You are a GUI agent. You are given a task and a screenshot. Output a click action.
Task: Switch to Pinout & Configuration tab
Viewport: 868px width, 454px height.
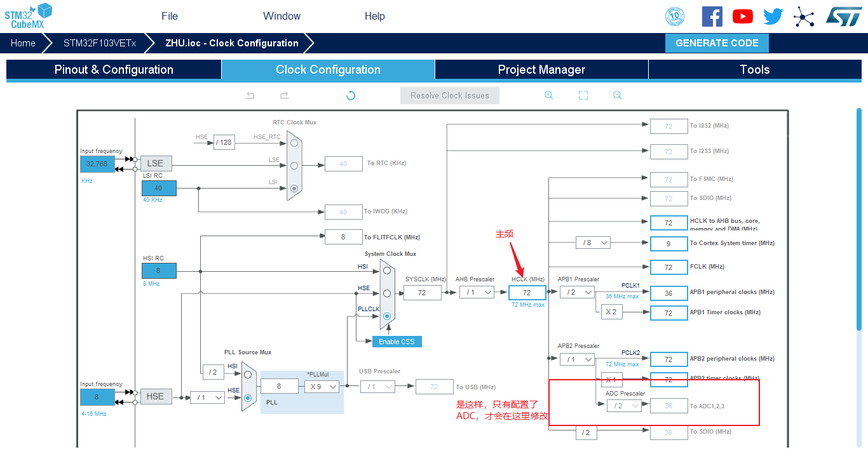114,70
